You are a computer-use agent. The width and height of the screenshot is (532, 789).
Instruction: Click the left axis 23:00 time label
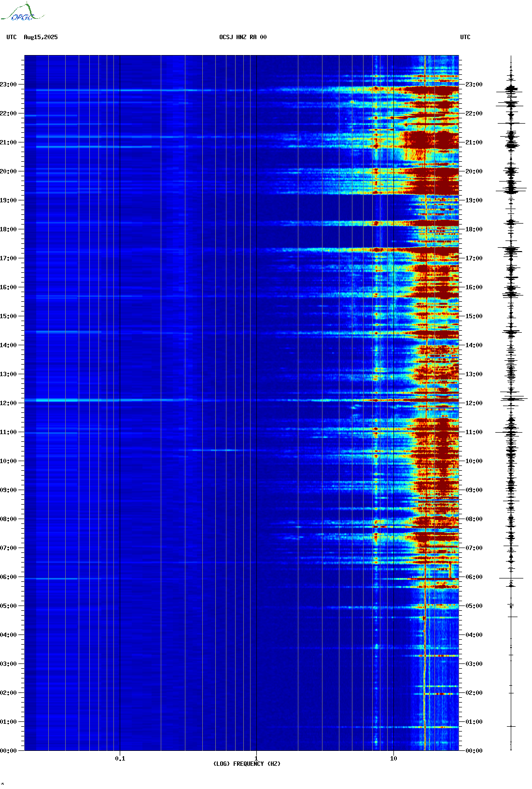[8, 85]
